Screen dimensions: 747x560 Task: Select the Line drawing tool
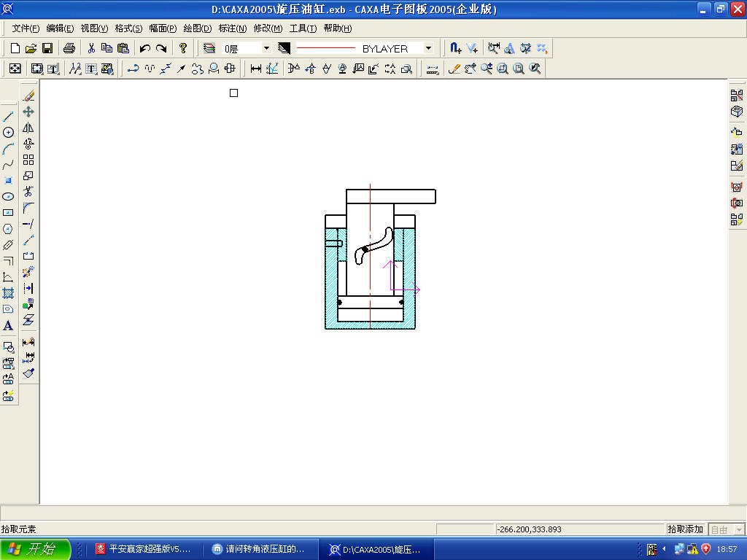click(x=8, y=116)
